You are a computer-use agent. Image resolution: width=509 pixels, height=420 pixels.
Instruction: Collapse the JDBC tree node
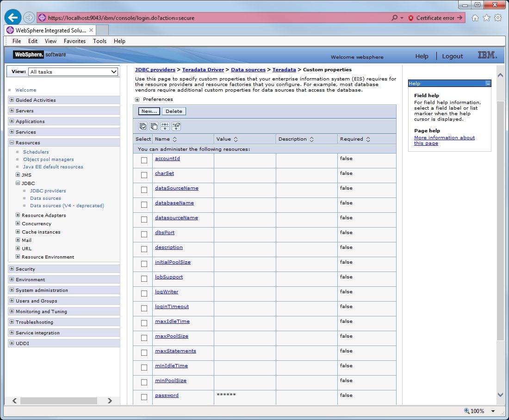click(18, 183)
